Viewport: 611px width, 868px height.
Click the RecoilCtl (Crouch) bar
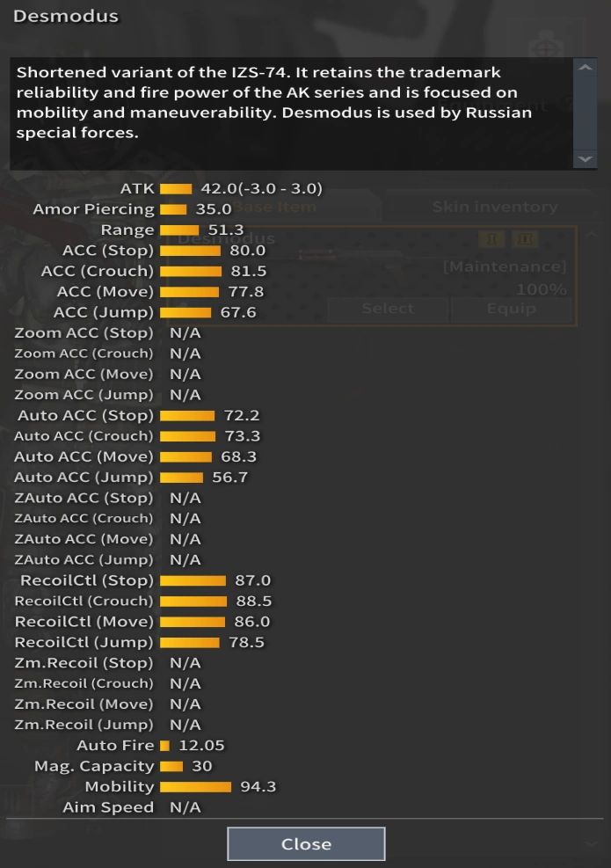193,602
